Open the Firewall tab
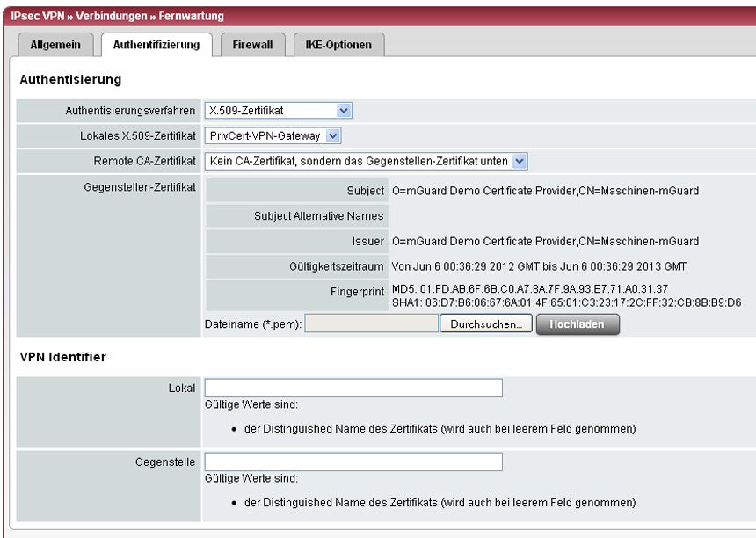This screenshot has height=538, width=756. point(252,45)
